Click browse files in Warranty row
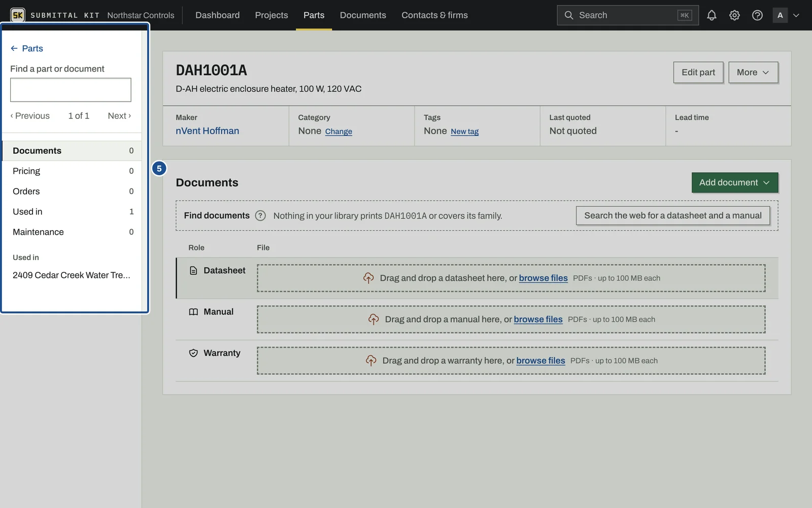The width and height of the screenshot is (812, 508). click(x=540, y=360)
